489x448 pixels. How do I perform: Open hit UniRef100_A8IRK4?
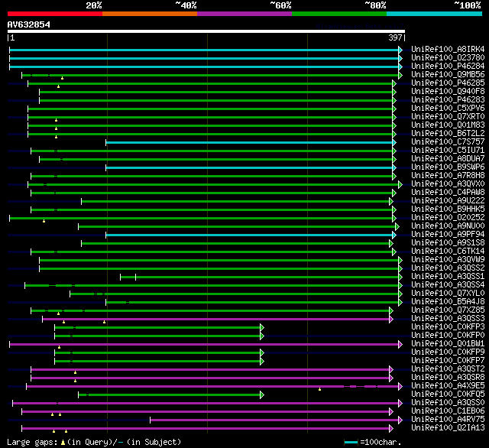448,50
